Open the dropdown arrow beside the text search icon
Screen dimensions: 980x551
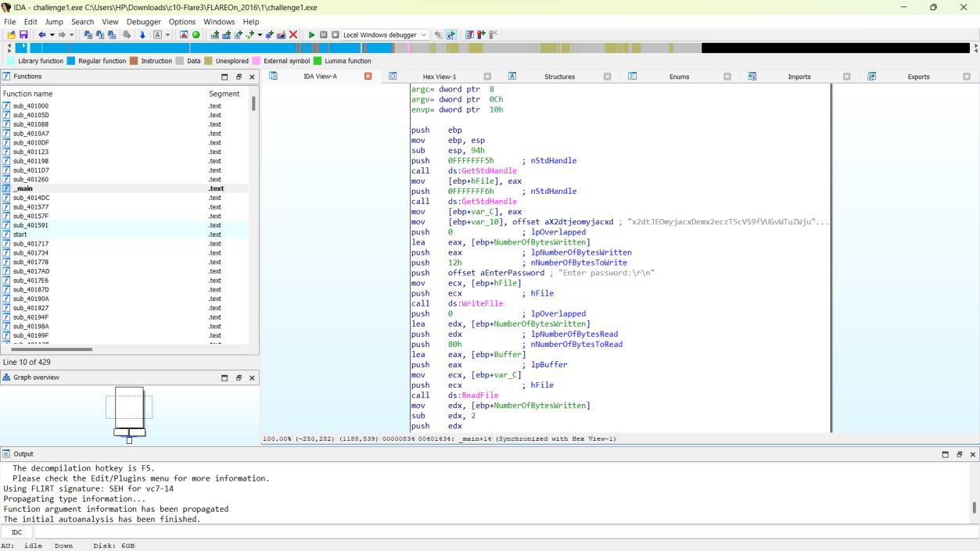click(x=167, y=35)
